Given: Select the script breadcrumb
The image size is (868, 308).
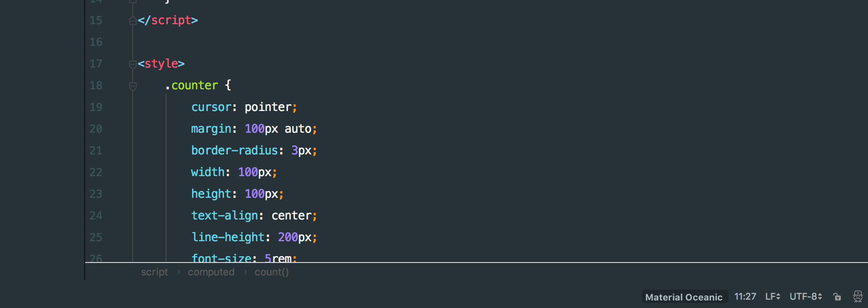Looking at the screenshot, I should (154, 272).
